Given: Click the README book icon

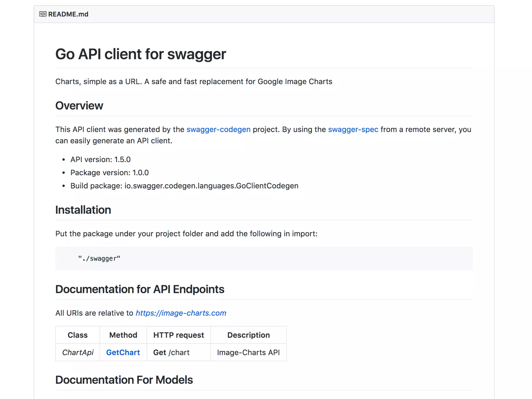Looking at the screenshot, I should point(43,14).
